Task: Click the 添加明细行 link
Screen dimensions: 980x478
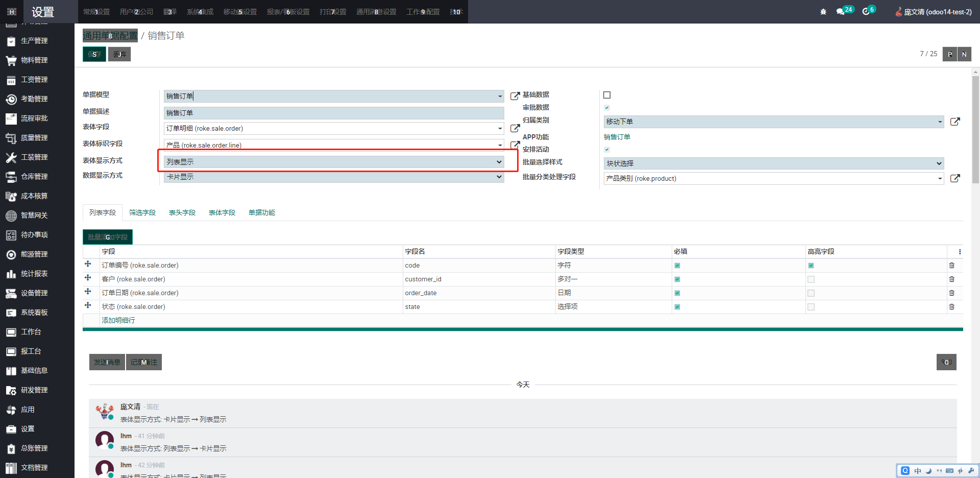Action: click(118, 320)
